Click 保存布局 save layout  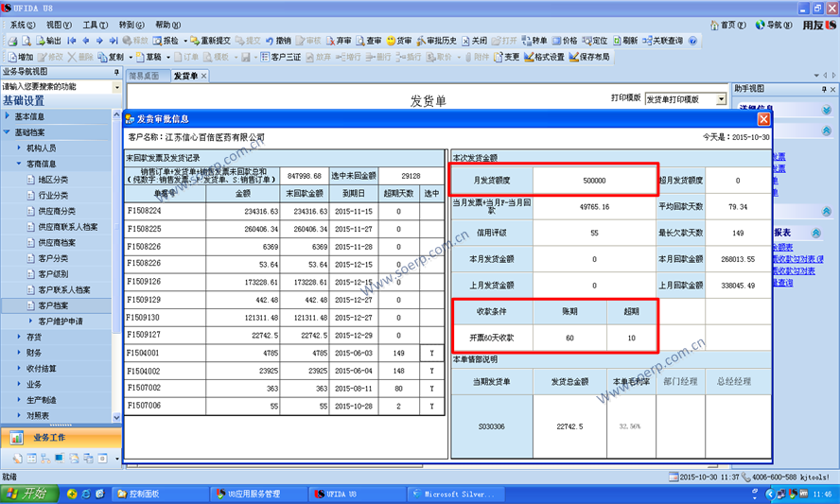pos(589,57)
